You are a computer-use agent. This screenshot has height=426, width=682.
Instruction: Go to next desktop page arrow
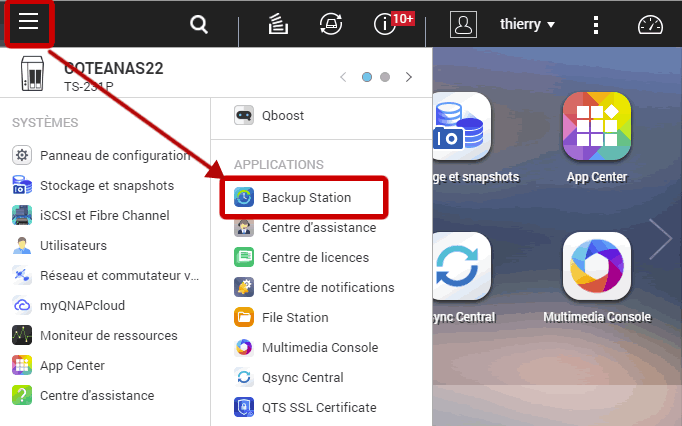coord(660,238)
